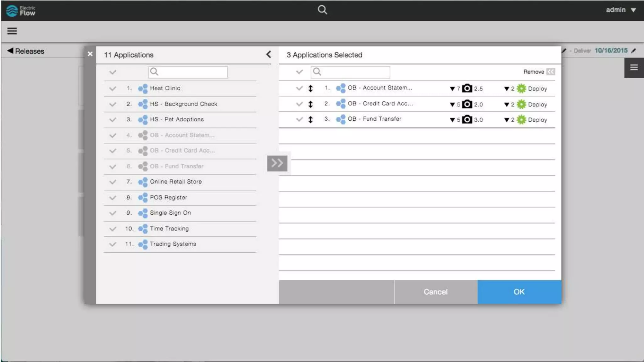Open the right-side panel menu icon

[x=634, y=67]
